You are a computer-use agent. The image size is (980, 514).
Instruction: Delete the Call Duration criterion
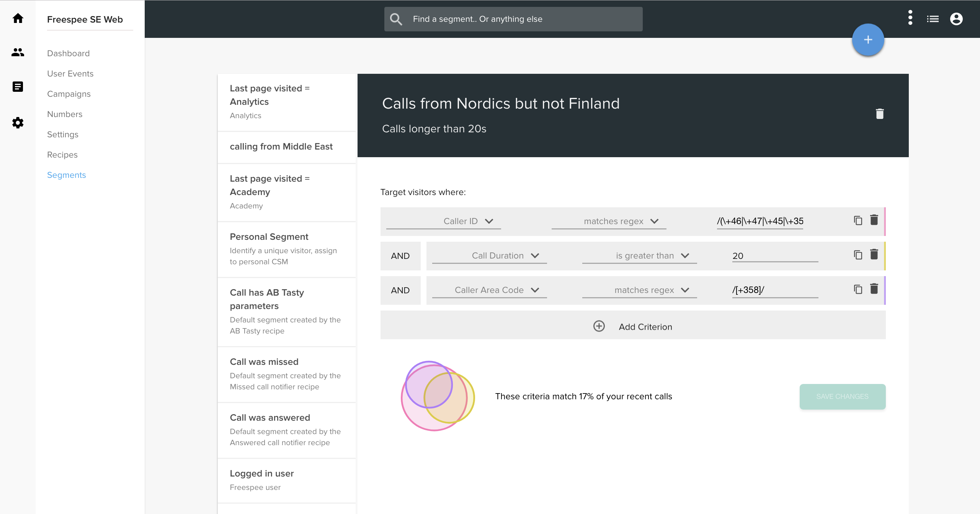874,254
